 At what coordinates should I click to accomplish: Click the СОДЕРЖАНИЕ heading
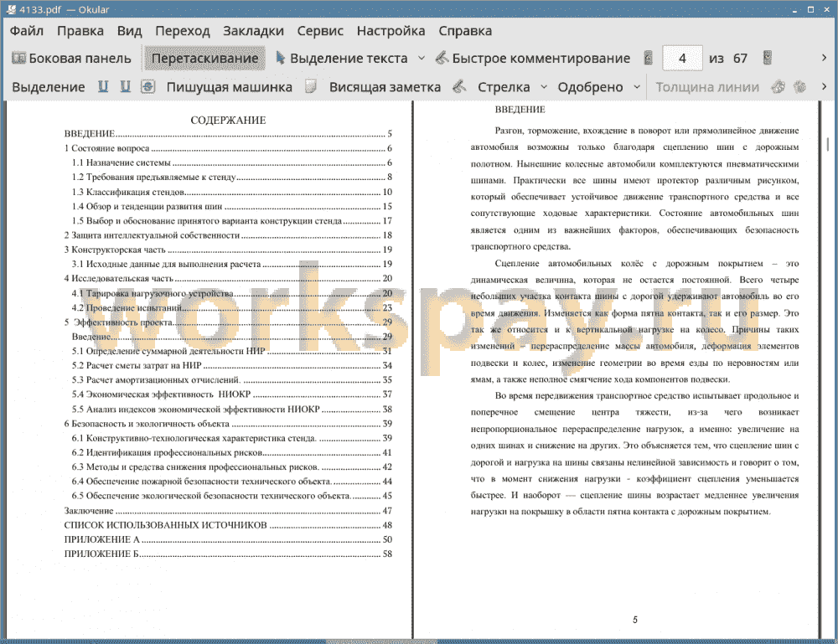pyautogui.click(x=228, y=120)
